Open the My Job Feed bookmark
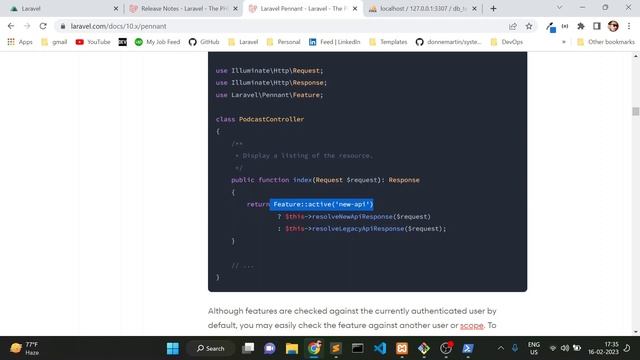Viewport: 640px width, 360px height. pos(157,42)
